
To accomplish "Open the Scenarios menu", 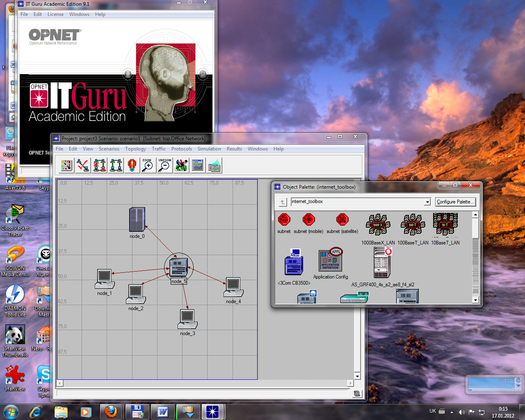I will click(109, 149).
